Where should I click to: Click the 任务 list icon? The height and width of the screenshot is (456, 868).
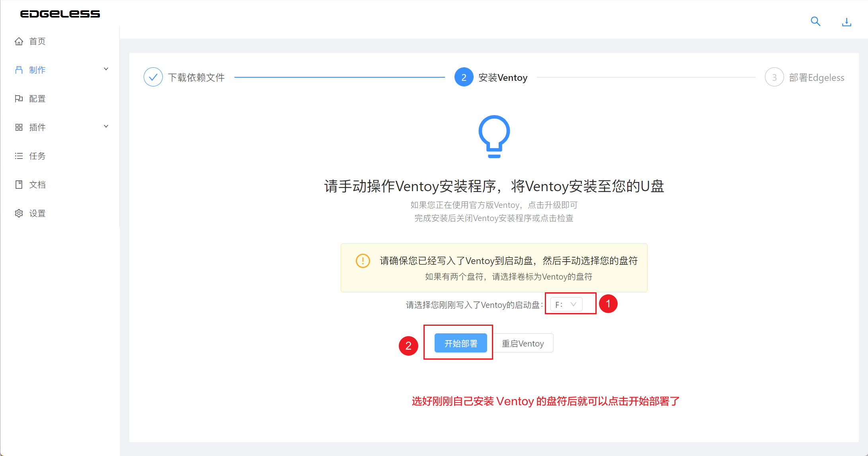19,156
